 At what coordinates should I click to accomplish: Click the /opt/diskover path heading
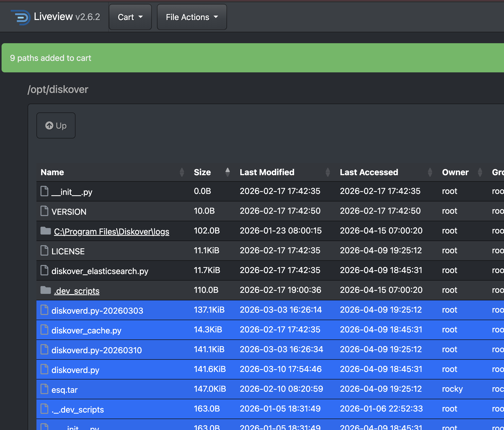(x=58, y=90)
